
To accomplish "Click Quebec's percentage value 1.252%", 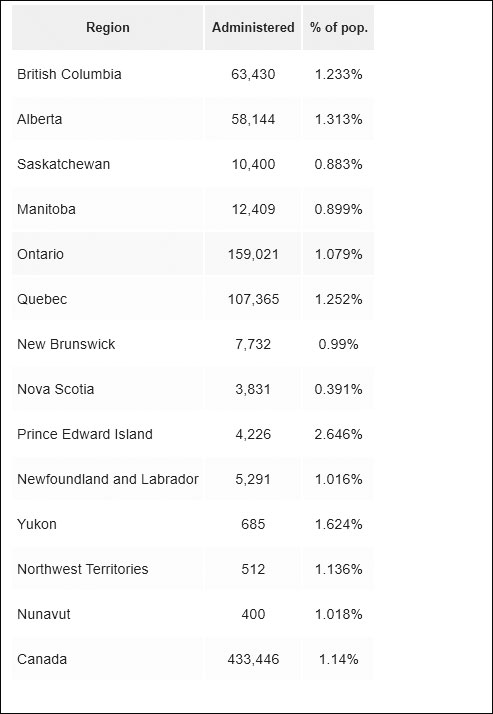I will coord(338,299).
